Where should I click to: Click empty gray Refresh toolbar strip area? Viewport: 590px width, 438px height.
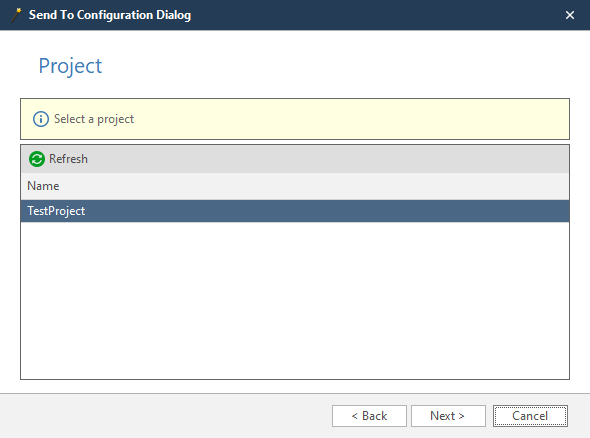click(x=327, y=159)
